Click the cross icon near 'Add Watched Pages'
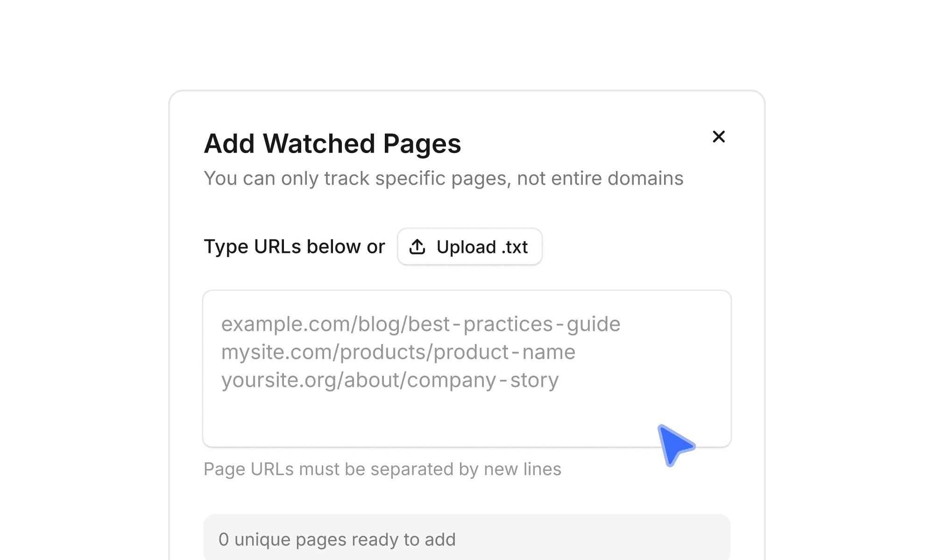Image resolution: width=934 pixels, height=560 pixels. click(719, 137)
